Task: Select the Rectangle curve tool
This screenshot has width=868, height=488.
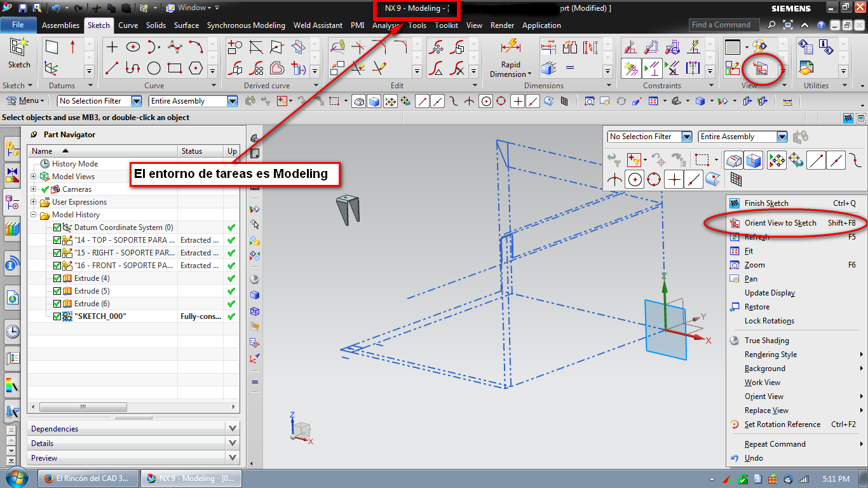Action: pyautogui.click(x=175, y=67)
